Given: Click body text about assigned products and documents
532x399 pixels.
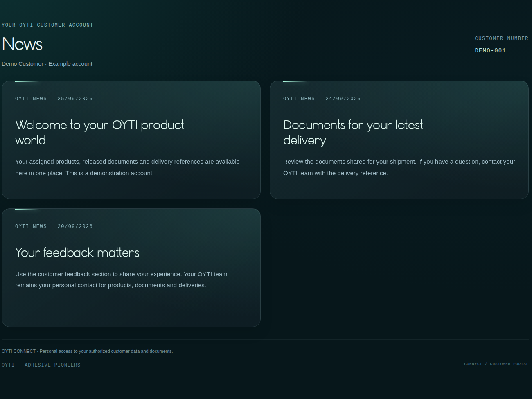Looking at the screenshot, I should tap(127, 167).
